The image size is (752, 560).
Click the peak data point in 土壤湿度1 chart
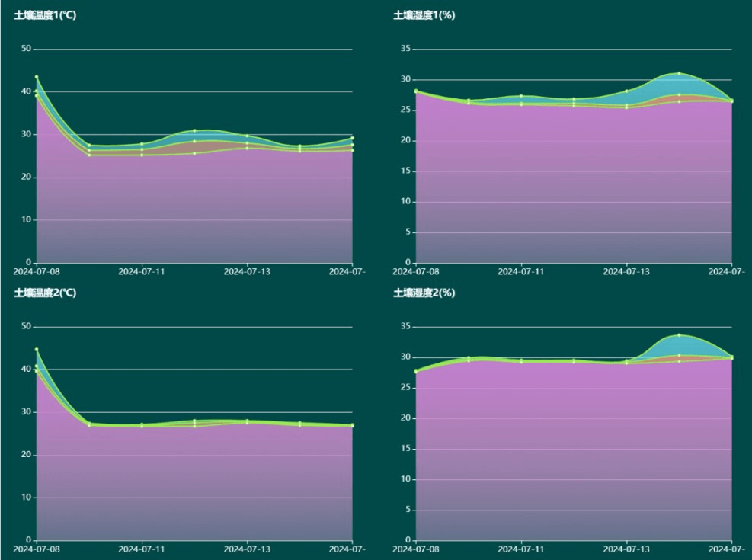click(679, 73)
